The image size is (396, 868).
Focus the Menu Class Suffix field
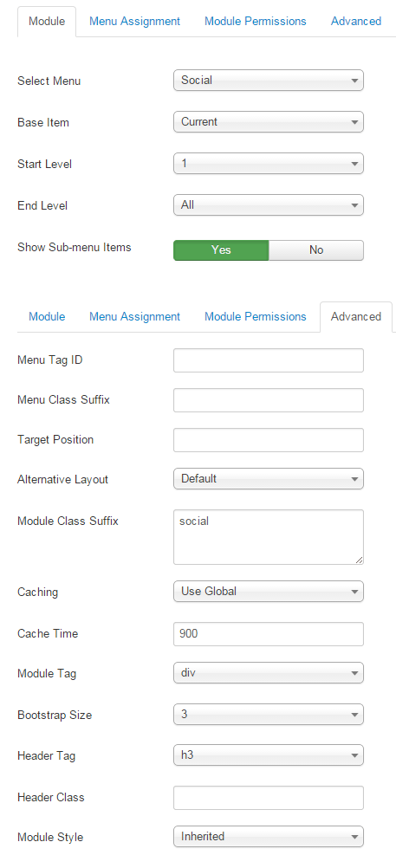(x=269, y=400)
